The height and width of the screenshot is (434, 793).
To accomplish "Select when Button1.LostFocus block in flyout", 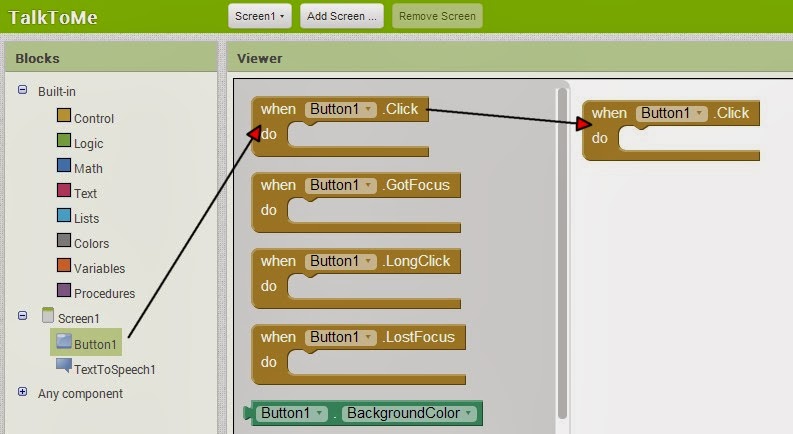I will pyautogui.click(x=359, y=354).
